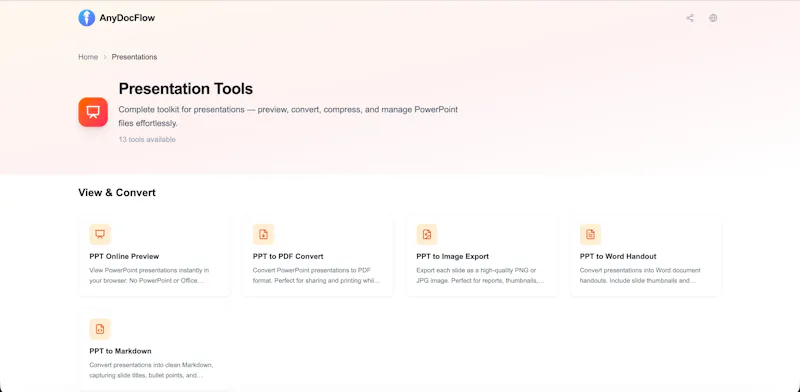Click the Presentation Tools heading
The width and height of the screenshot is (800, 392).
tap(186, 89)
